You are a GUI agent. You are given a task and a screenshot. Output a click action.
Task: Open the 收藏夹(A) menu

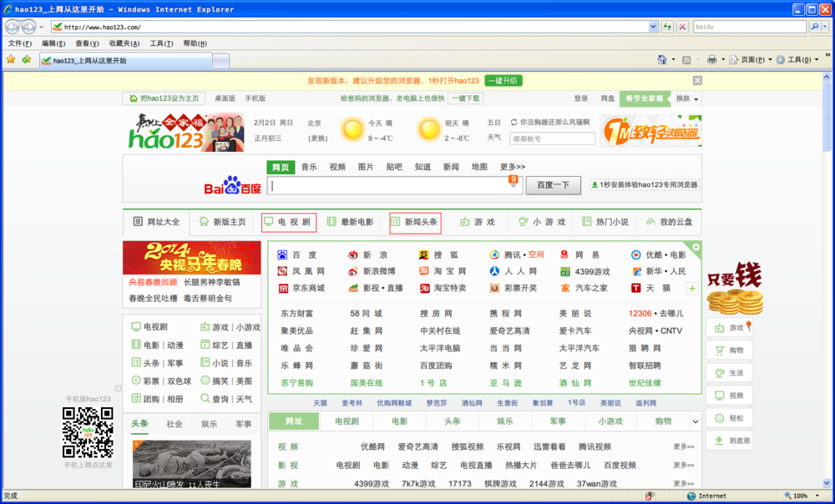point(124,43)
